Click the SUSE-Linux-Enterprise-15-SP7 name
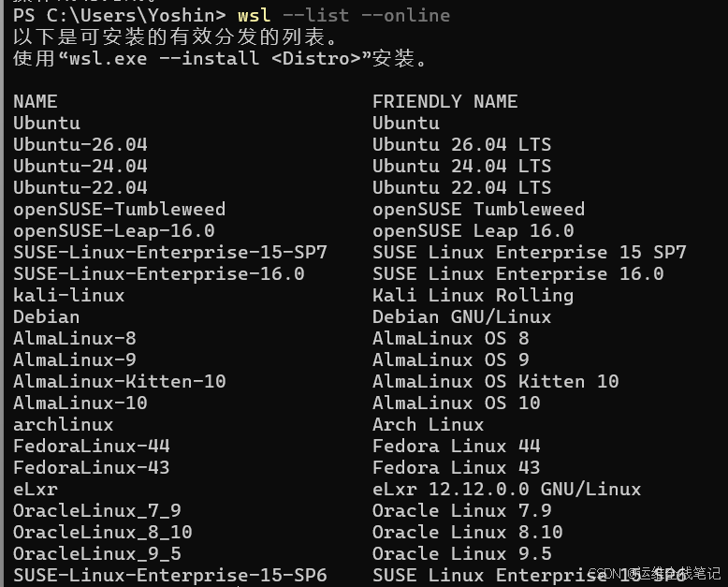728x587 pixels. pyautogui.click(x=170, y=252)
